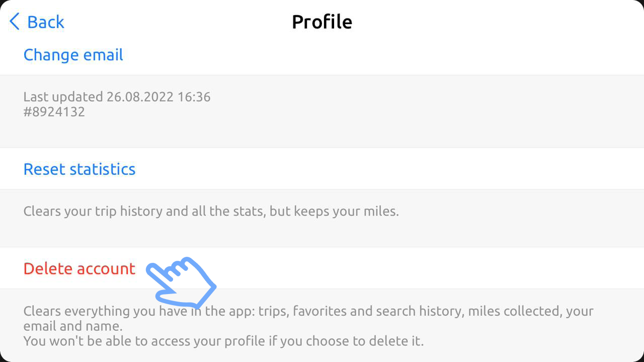Click the "miles collected" phrase in delete description
Viewport: 644px width, 362px height.
click(514, 311)
